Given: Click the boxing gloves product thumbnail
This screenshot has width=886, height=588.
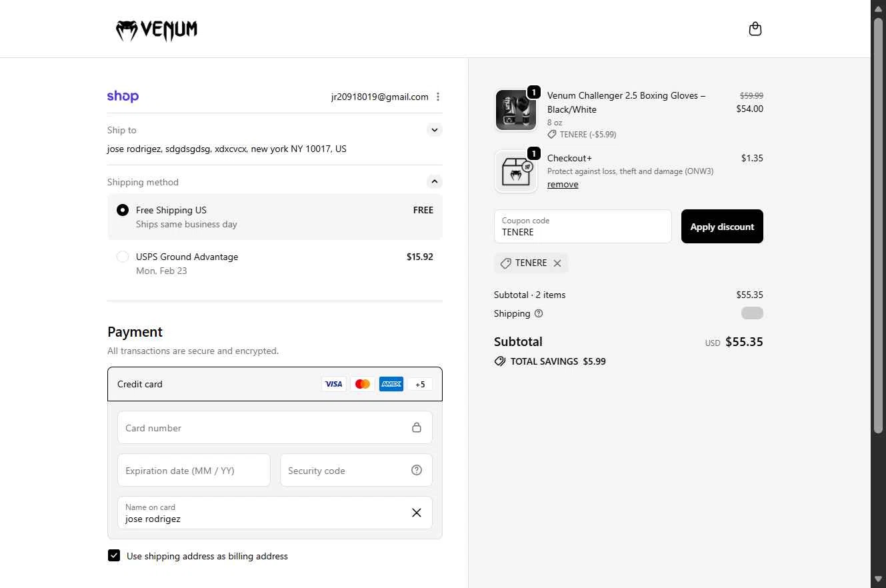Looking at the screenshot, I should [516, 110].
